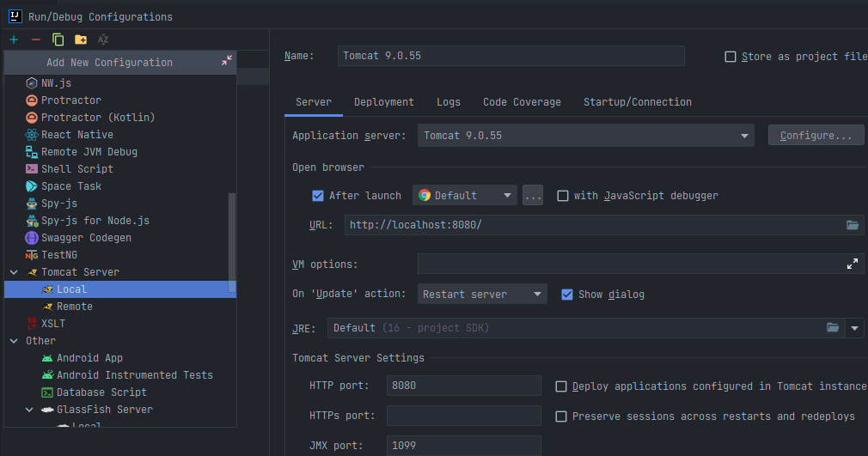Click the Configure... button

816,136
